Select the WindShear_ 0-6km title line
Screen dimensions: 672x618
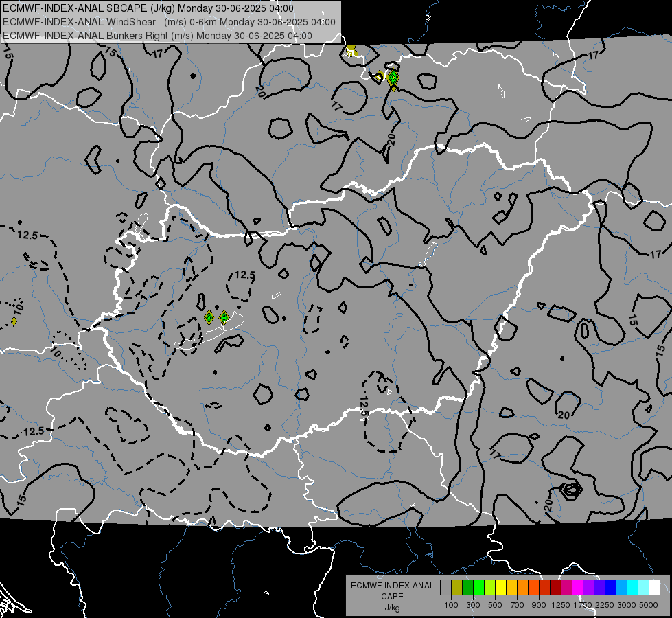pyautogui.click(x=169, y=22)
